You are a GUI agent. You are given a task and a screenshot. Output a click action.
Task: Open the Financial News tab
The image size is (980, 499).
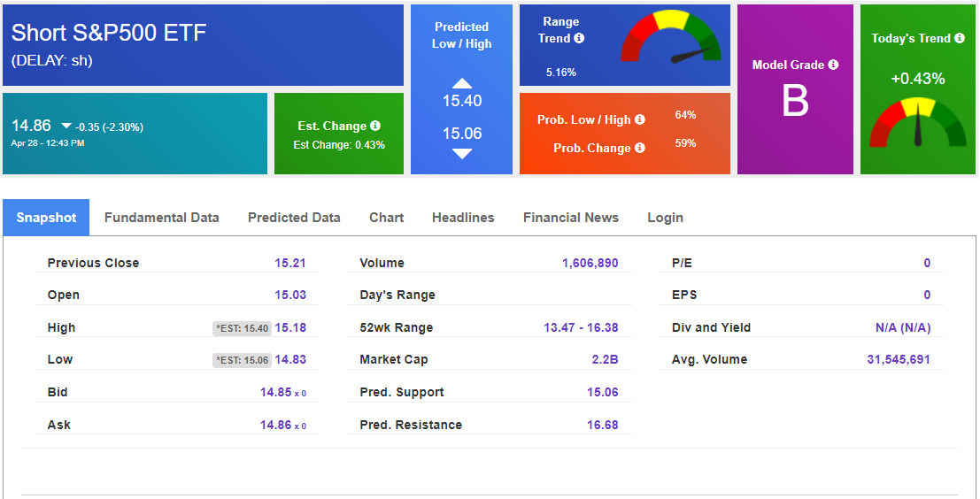tap(571, 218)
